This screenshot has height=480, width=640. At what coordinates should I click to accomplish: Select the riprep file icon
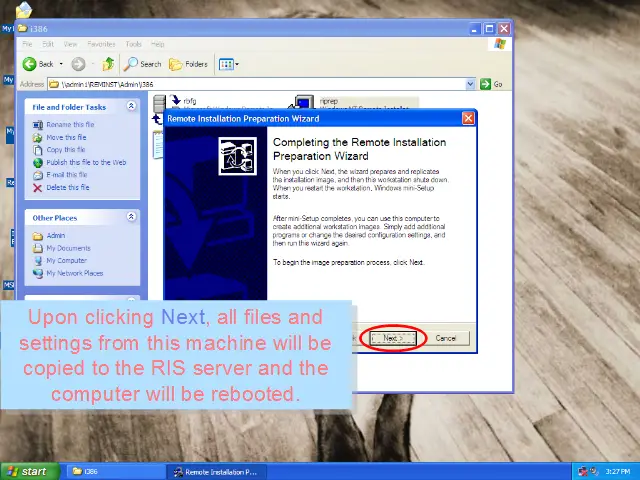tap(304, 102)
